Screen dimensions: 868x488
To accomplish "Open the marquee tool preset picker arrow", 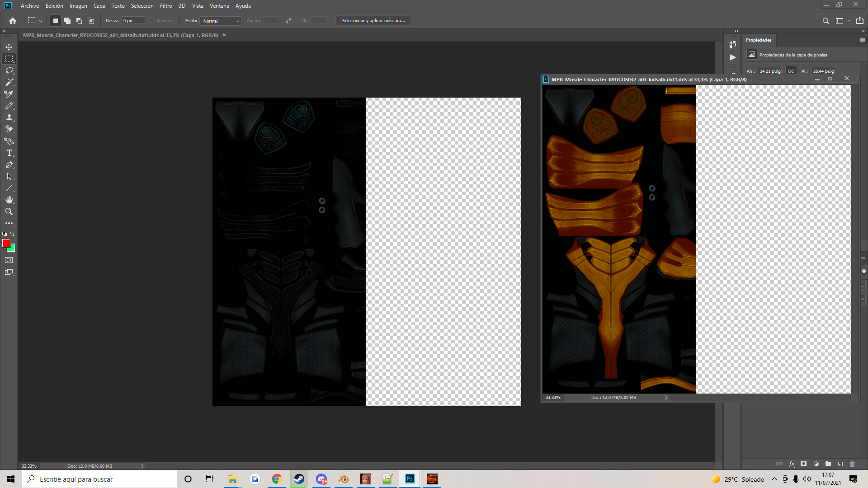I will coord(41,21).
